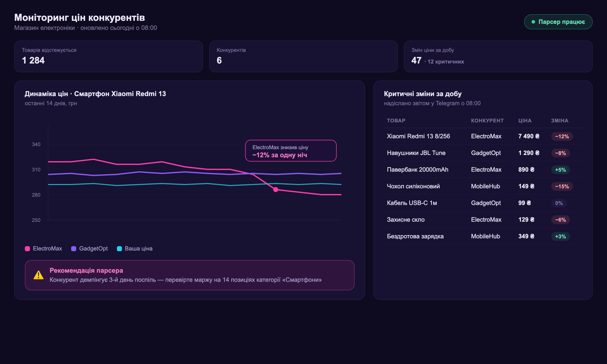The image size is (607, 364).
Task: Open the Рекомендація парсера alert banner
Action: 189,275
